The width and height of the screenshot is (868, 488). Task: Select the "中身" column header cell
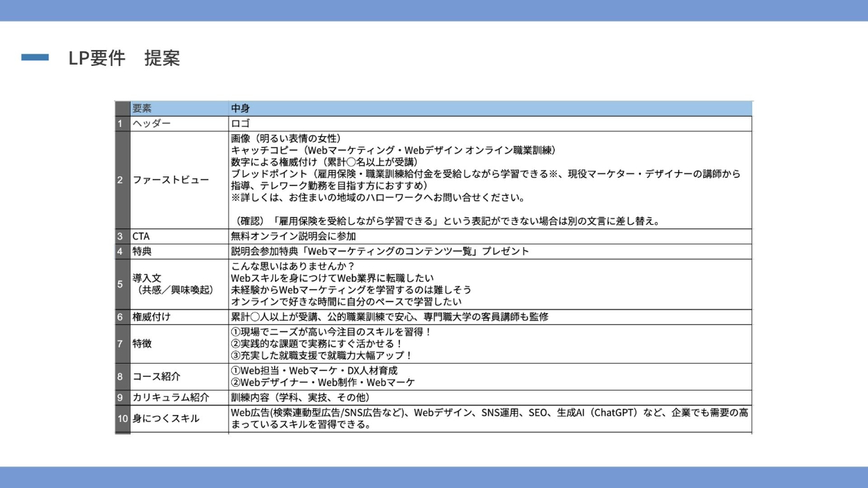point(490,108)
